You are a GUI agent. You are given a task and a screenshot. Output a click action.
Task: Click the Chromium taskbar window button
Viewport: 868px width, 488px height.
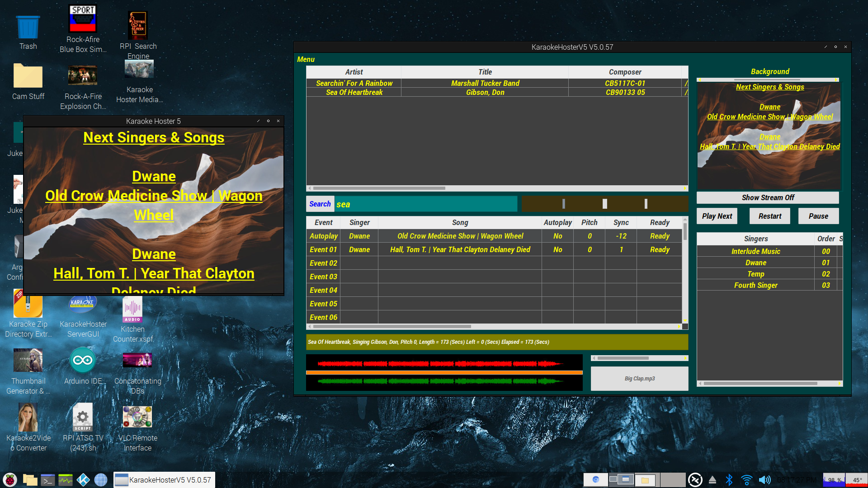coord(595,479)
